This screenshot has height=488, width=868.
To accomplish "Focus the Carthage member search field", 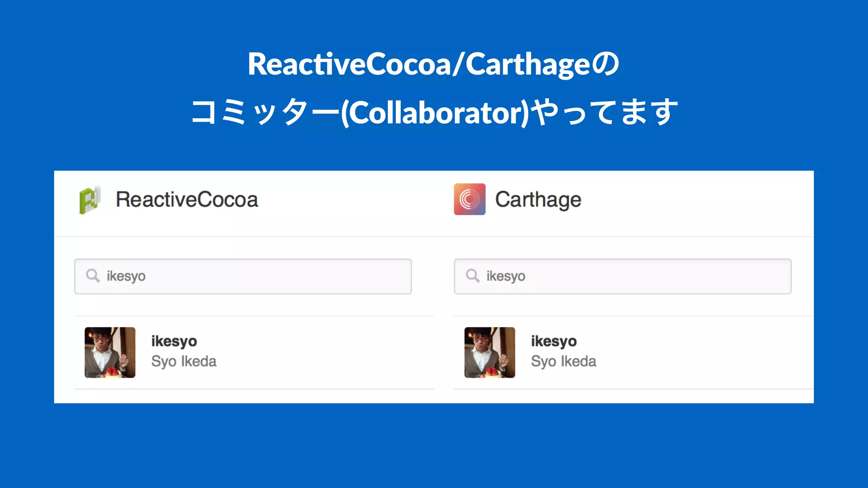I will point(623,276).
